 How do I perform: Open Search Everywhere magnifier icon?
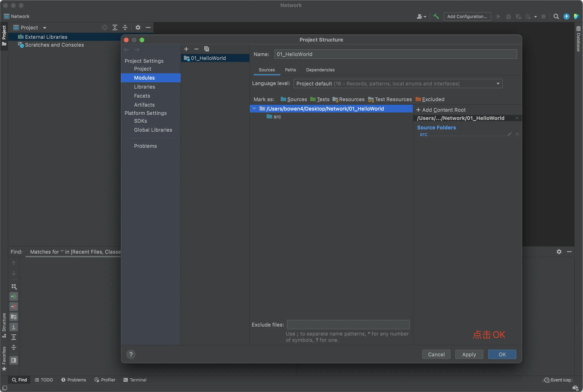556,16
